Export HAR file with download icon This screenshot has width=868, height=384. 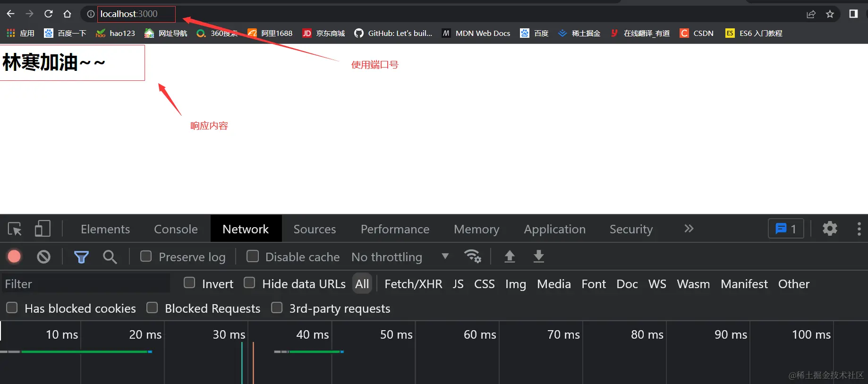[x=538, y=256]
